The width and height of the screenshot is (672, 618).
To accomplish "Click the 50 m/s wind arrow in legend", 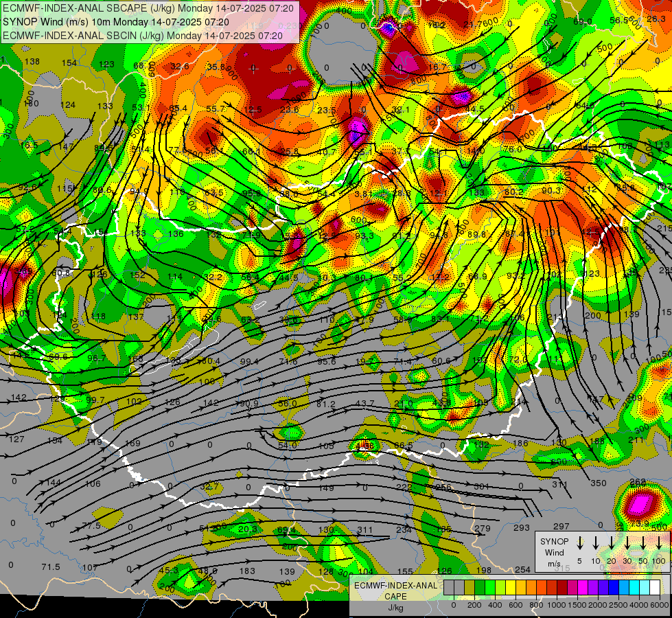I will 643,543.
